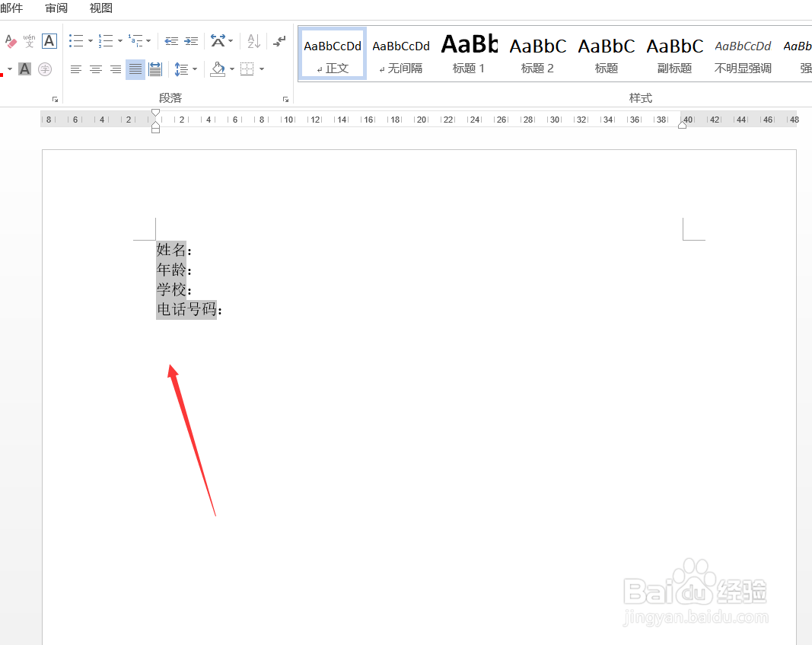Expand shading color dropdown arrow

click(232, 69)
